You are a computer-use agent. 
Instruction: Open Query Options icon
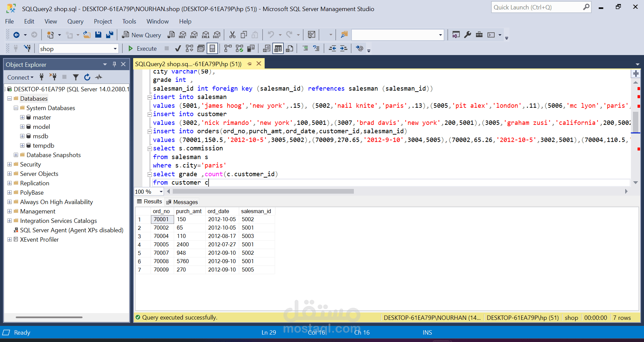[201, 49]
